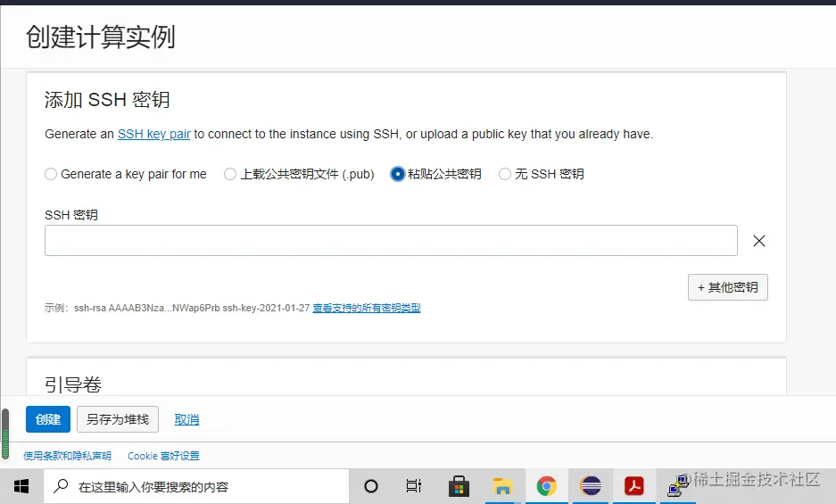The width and height of the screenshot is (836, 504).
Task: Open PuTTY icon in taskbar
Action: click(678, 486)
